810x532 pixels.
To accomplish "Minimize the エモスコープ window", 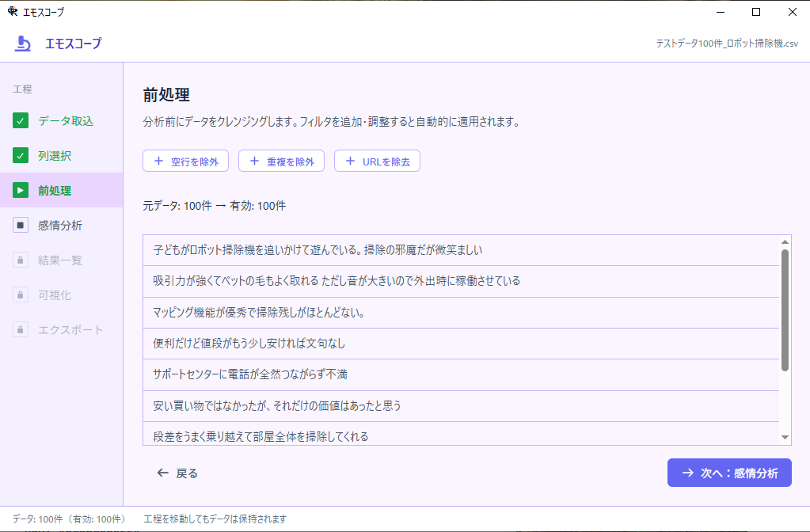I will coord(721,12).
